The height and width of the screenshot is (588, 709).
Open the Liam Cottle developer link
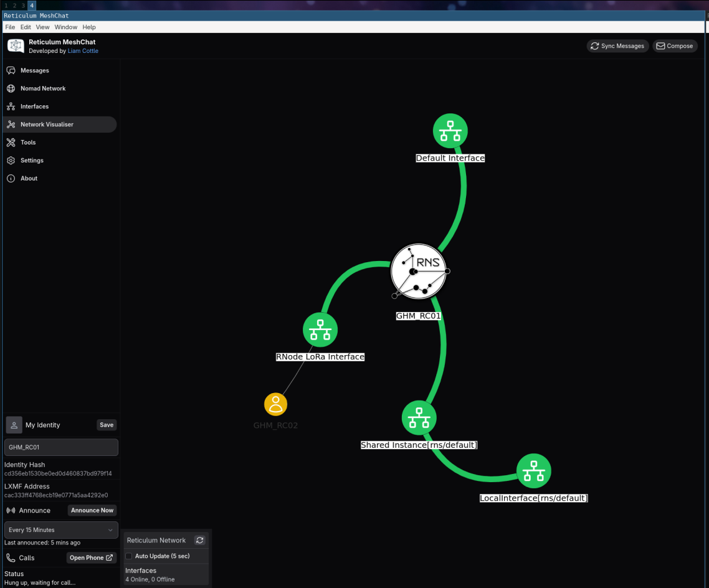coord(83,51)
